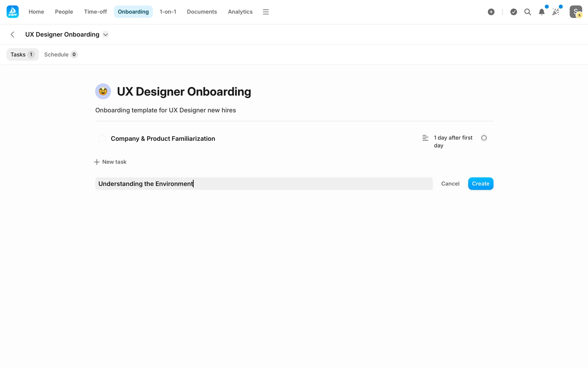588x368 pixels.
Task: Click the back arrow beside UX Designer Onboarding
Action: point(13,34)
